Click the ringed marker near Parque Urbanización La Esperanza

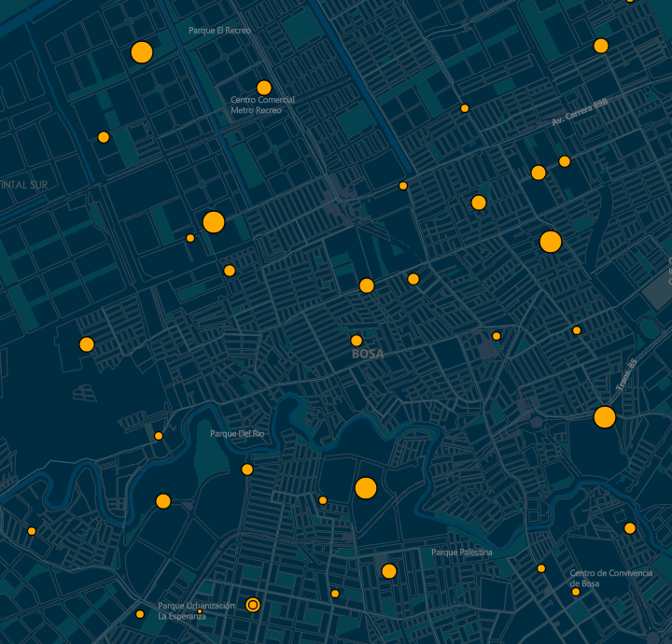point(252,605)
